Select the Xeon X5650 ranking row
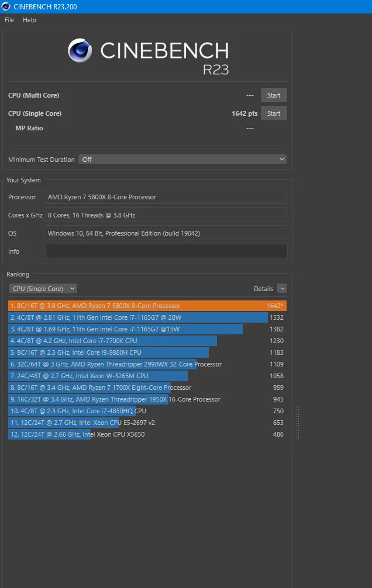372x588 pixels. point(147,434)
